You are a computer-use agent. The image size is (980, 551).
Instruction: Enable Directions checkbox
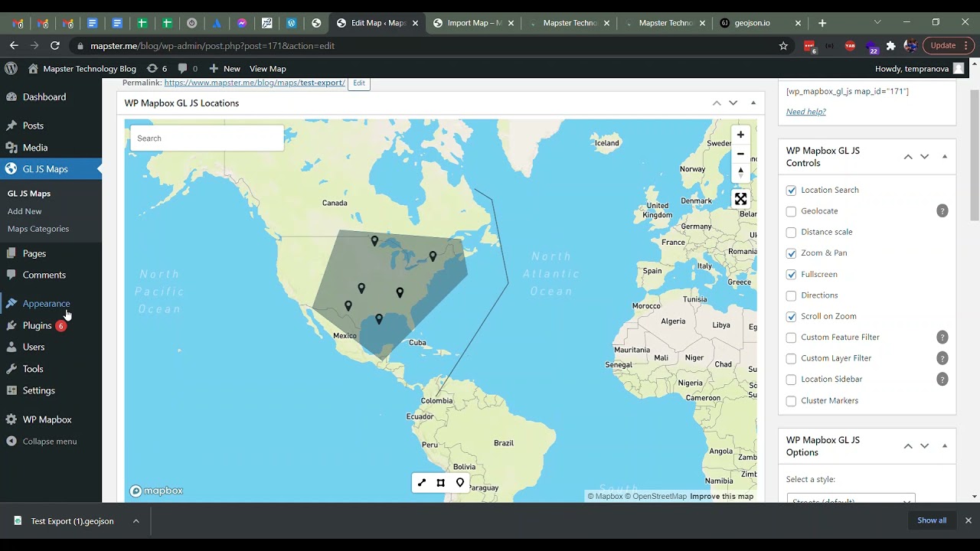point(791,295)
